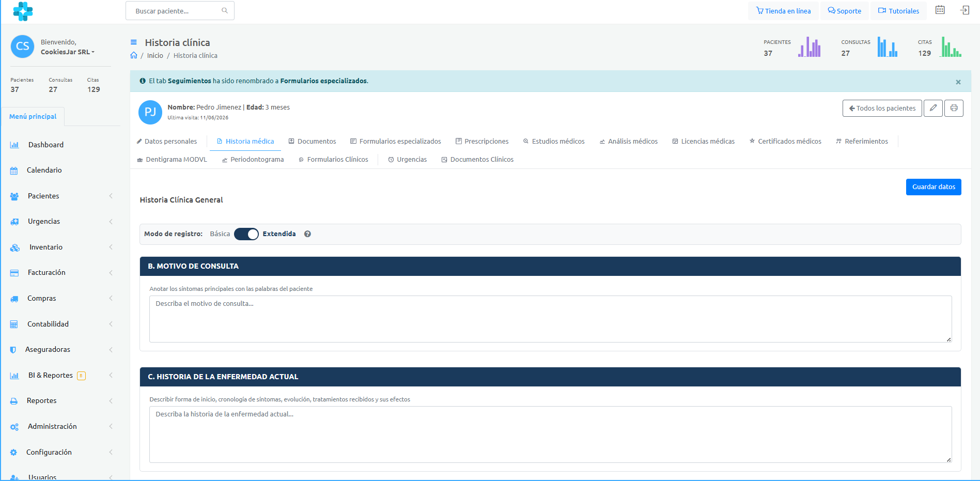Image resolution: width=980 pixels, height=481 pixels.
Task: Click the motivo de consulta text area
Action: pos(550,319)
